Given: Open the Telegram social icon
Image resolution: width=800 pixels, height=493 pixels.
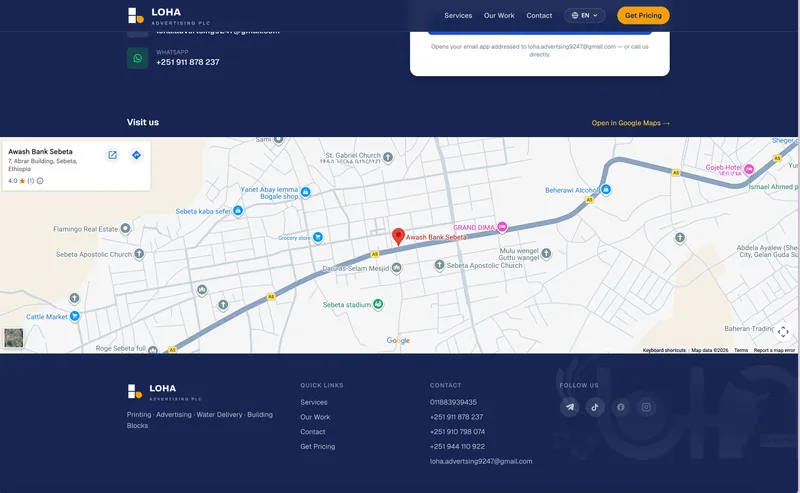Looking at the screenshot, I should coord(569,407).
